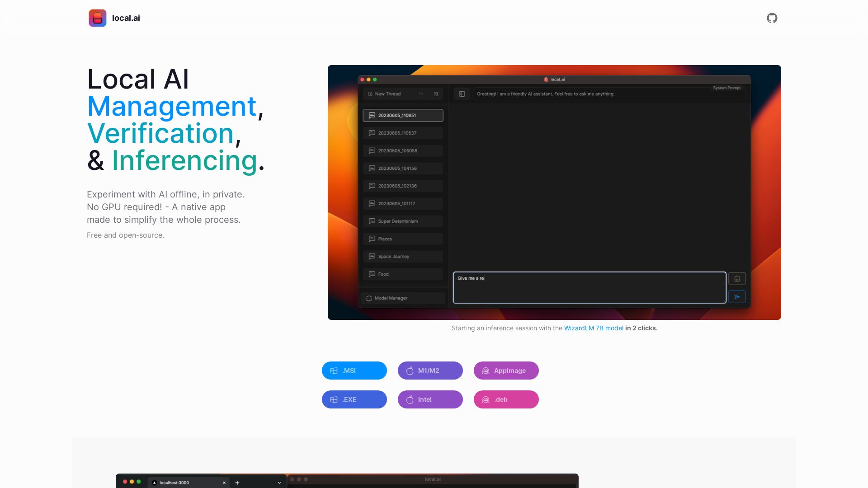Open the Model Manager icon
Screen dimensions: 868x488
click(x=369, y=298)
